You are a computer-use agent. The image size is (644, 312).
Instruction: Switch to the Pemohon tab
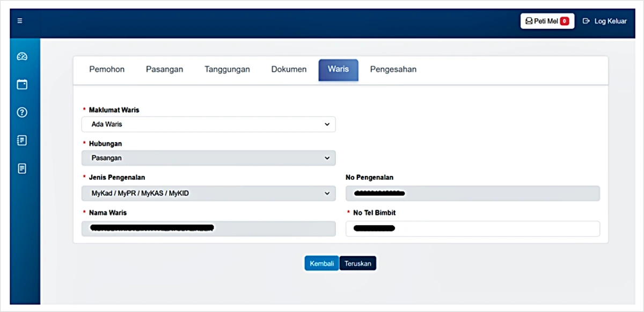(107, 70)
